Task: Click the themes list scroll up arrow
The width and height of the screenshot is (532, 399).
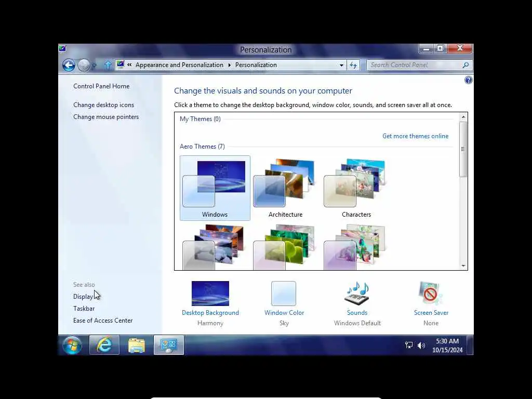Action: 463,117
